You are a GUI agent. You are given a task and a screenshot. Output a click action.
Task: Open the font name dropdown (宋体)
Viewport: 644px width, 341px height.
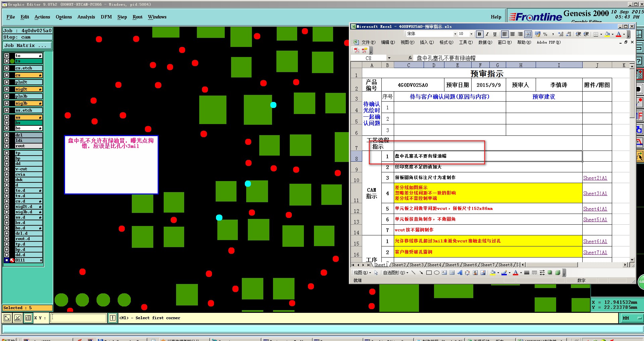pos(455,34)
